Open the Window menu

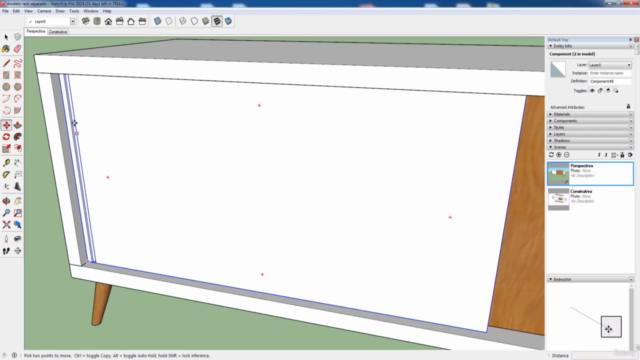[x=91, y=11]
